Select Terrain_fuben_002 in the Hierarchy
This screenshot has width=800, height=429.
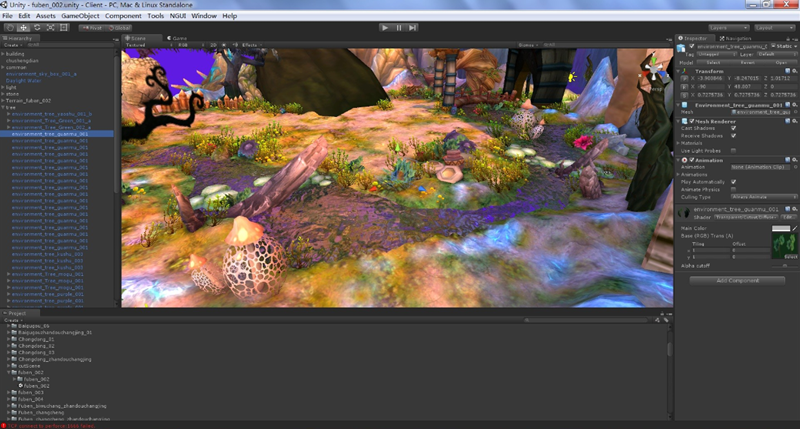pyautogui.click(x=31, y=100)
